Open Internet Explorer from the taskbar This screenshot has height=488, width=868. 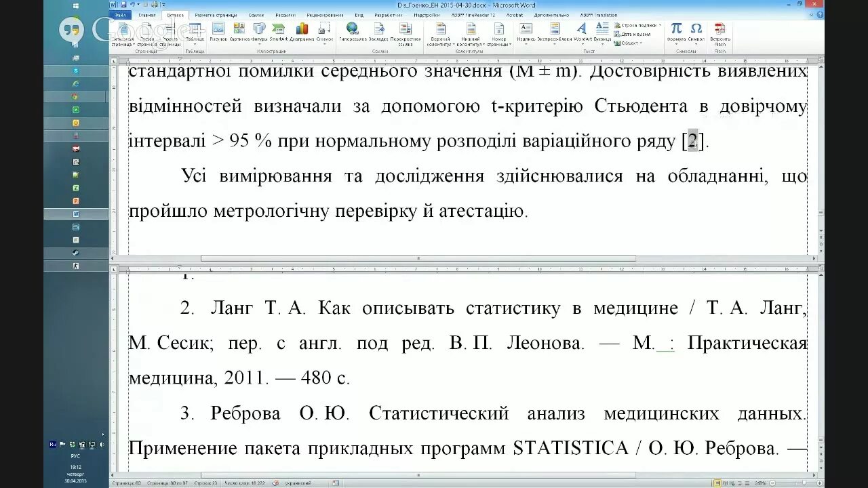point(76,83)
